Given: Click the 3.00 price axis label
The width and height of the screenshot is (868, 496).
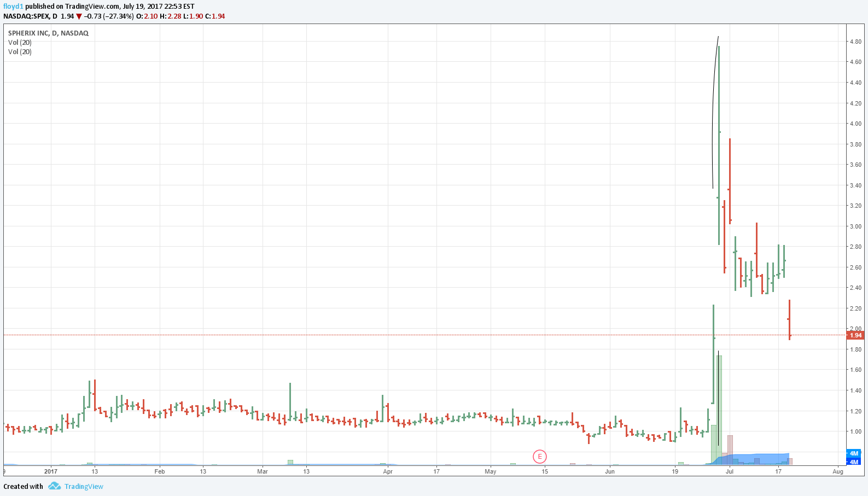Looking at the screenshot, I should tap(855, 226).
